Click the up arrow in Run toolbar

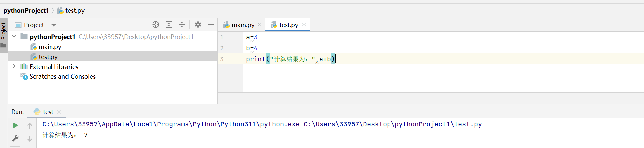[x=30, y=126]
